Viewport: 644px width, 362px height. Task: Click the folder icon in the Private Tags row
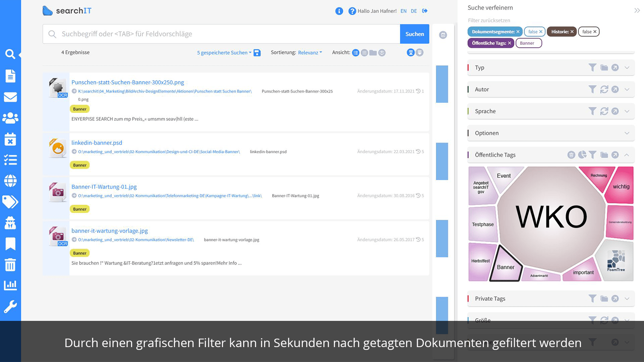coord(604,298)
